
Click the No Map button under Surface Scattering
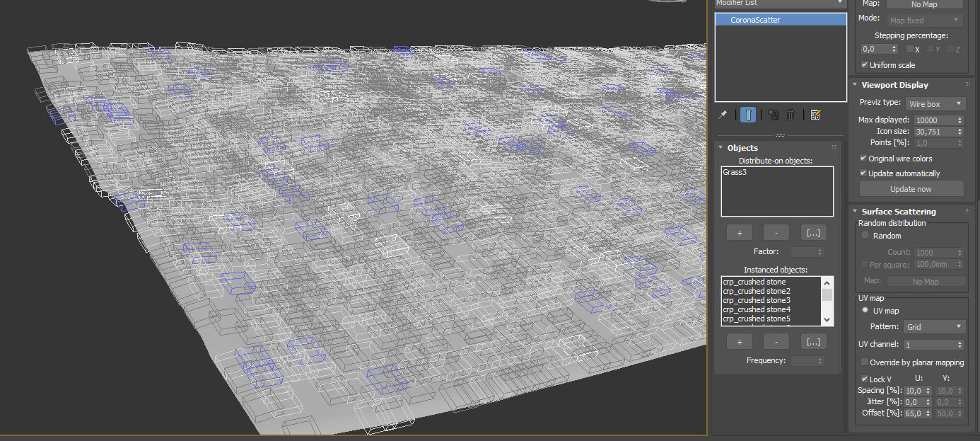926,280
